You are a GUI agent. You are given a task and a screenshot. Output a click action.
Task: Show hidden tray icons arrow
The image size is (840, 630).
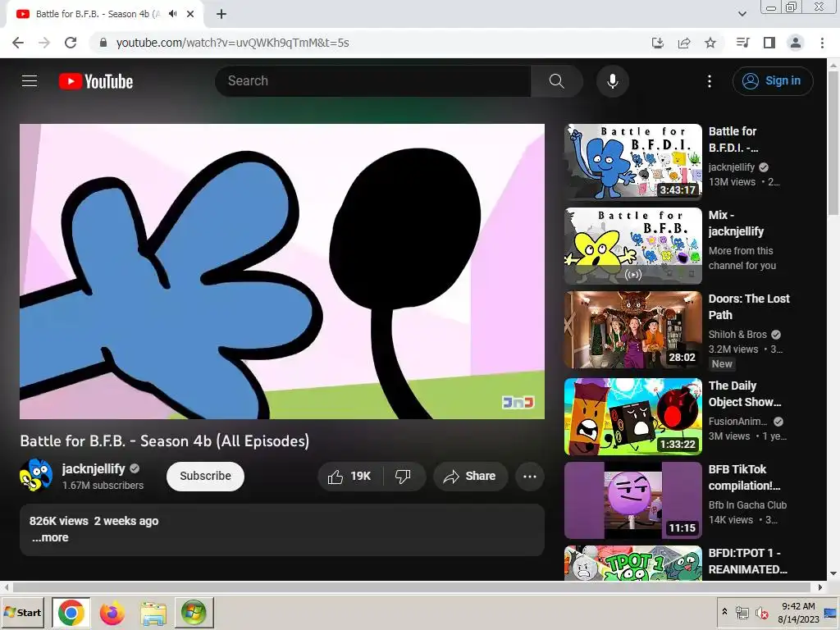(x=725, y=612)
